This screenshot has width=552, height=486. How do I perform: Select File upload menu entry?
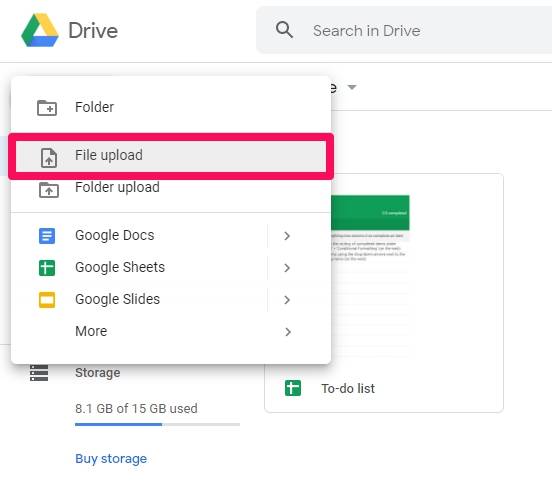(x=171, y=156)
